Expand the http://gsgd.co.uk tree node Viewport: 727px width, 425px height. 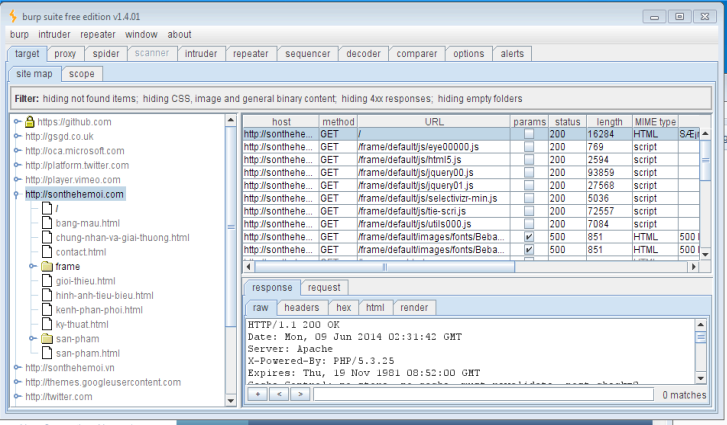tap(17, 136)
